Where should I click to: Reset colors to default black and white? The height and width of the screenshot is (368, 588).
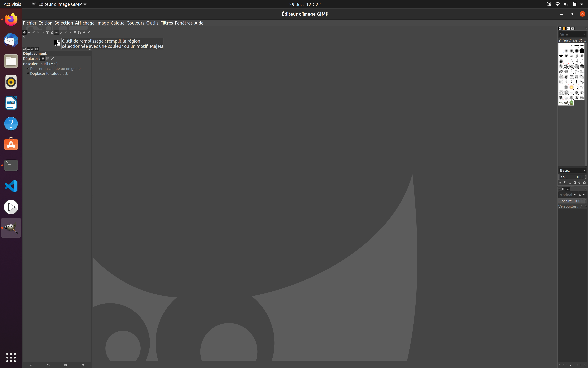click(55, 45)
